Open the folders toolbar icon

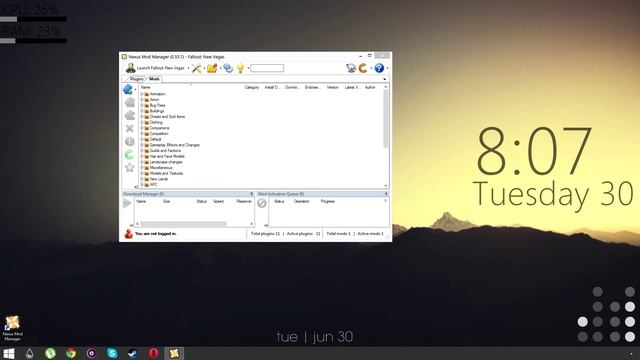[212, 68]
